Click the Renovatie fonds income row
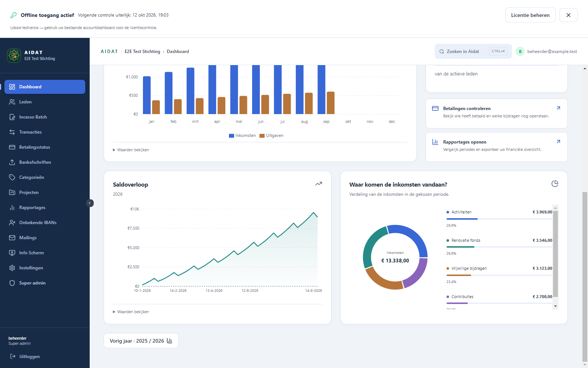This screenshot has width=588, height=368. point(499,247)
